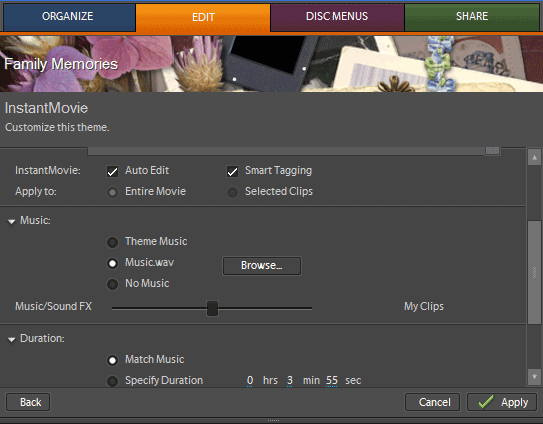Uncheck the Smart Tagging checkbox

pos(232,171)
